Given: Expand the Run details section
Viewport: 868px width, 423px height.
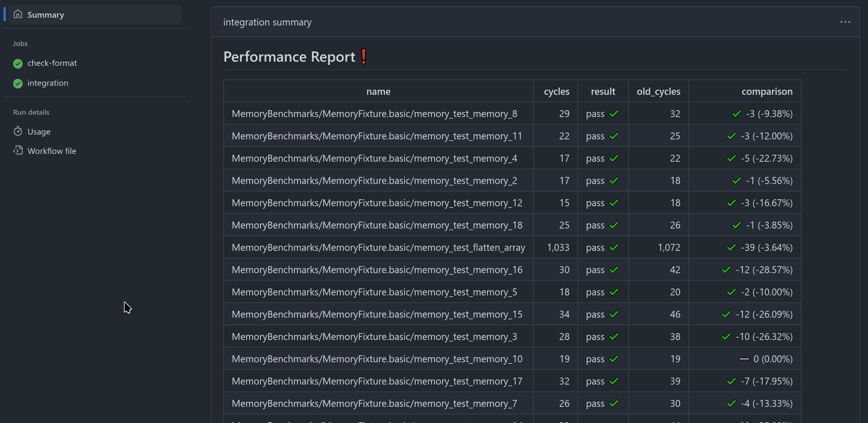Looking at the screenshot, I should pyautogui.click(x=31, y=112).
